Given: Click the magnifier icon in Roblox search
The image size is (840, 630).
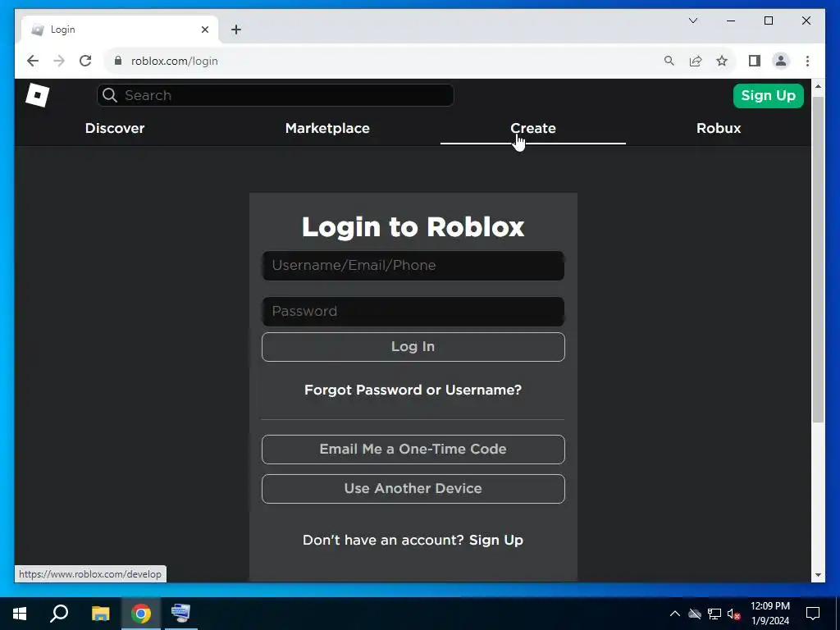Looking at the screenshot, I should point(110,95).
